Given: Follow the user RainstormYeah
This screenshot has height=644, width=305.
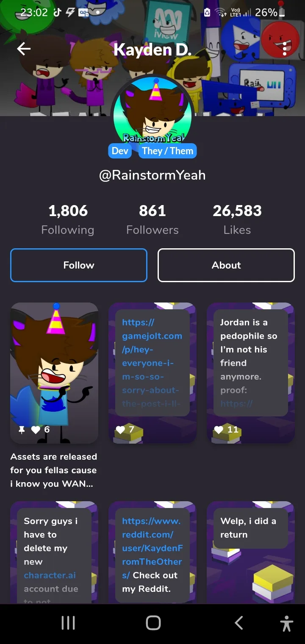Looking at the screenshot, I should 79,265.
